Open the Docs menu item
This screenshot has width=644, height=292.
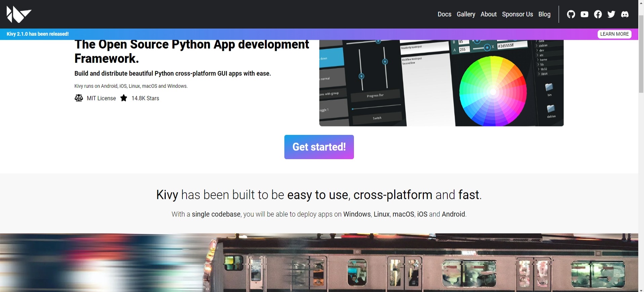444,14
